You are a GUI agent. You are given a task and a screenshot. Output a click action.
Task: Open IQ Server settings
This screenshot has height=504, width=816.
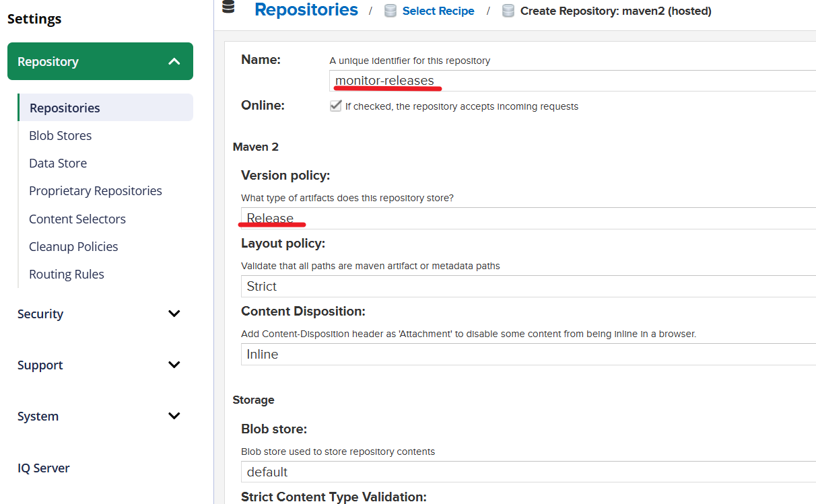point(44,468)
